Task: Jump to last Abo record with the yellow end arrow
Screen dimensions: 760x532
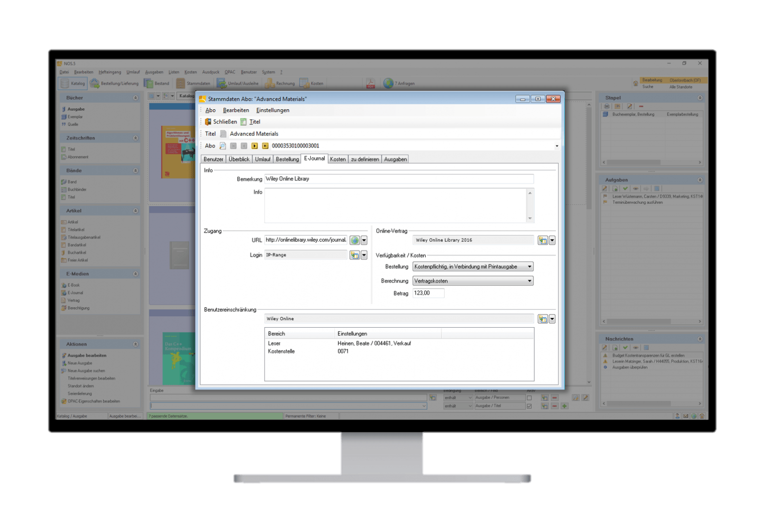Action: 265,146
